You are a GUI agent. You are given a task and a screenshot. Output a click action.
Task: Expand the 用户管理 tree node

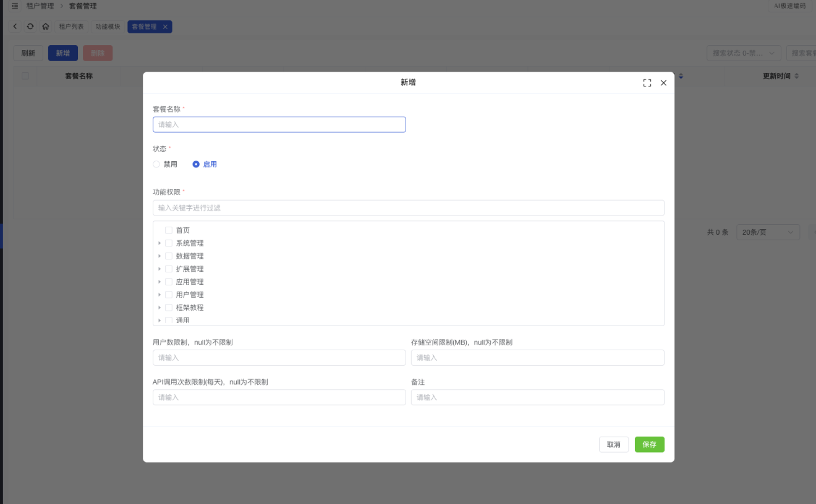coord(159,295)
